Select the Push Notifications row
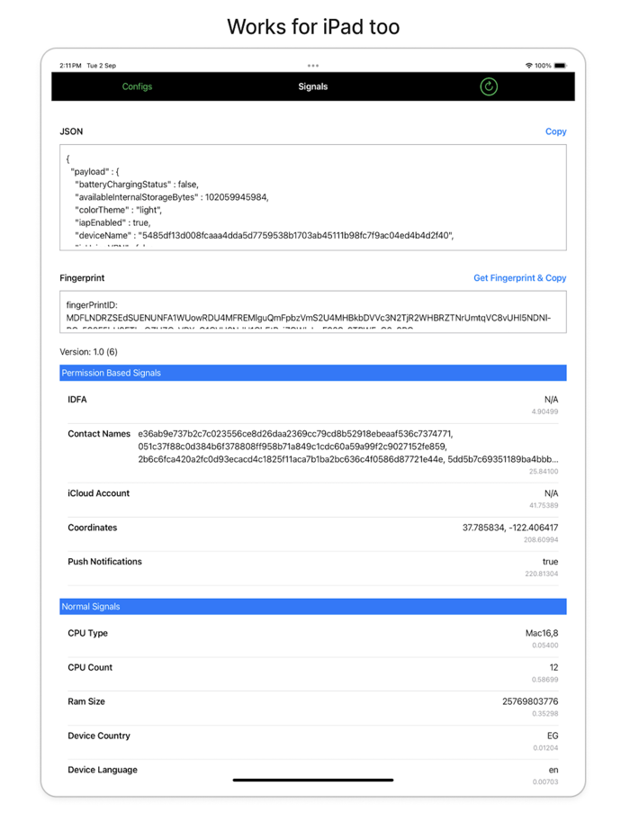The height and width of the screenshot is (840, 630). (x=312, y=566)
